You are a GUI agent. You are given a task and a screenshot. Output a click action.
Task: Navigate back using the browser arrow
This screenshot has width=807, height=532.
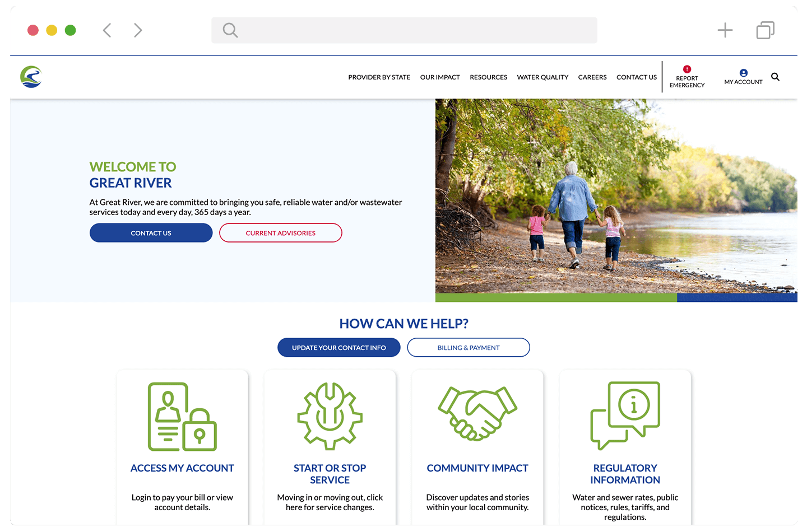click(107, 30)
